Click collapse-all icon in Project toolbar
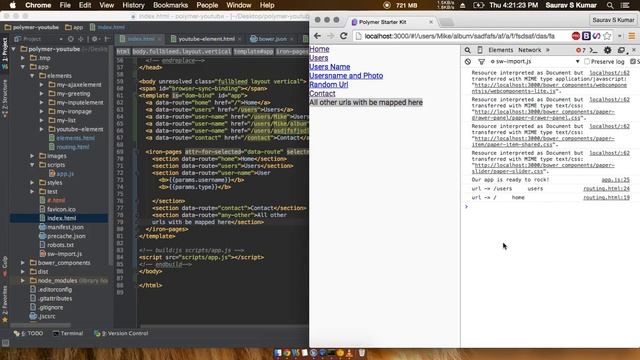640x360 pixels. pos(80,39)
